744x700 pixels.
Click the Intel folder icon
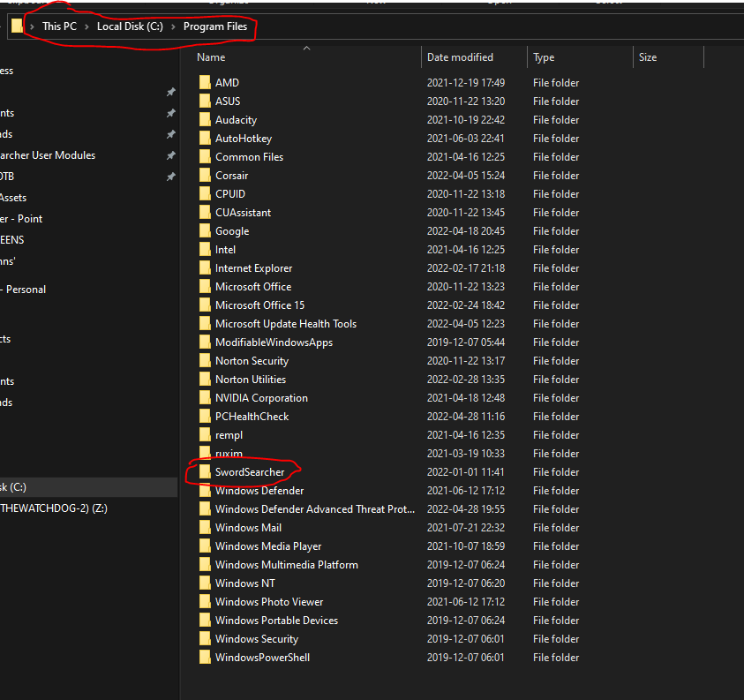[x=205, y=249]
